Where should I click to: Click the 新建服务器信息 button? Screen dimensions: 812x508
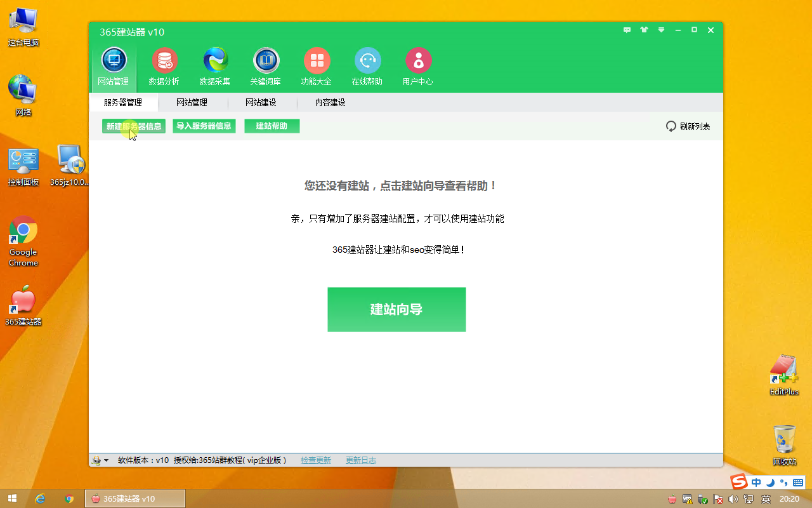[134, 126]
